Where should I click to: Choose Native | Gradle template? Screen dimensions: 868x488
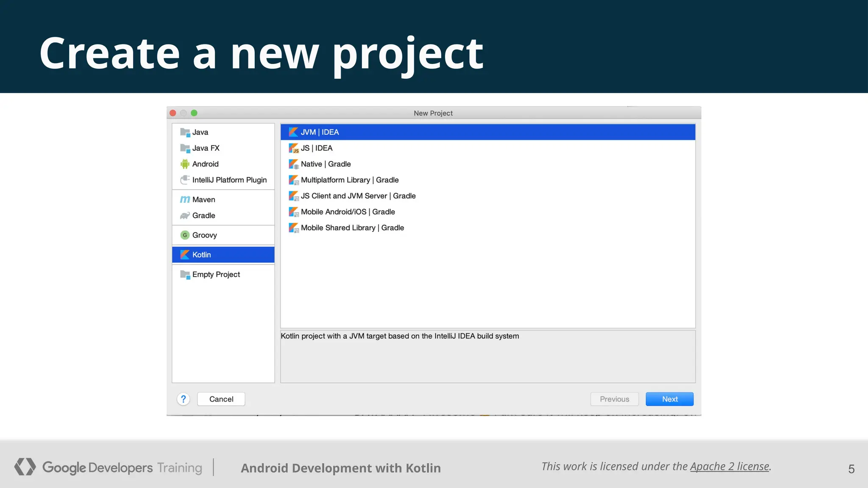click(488, 164)
